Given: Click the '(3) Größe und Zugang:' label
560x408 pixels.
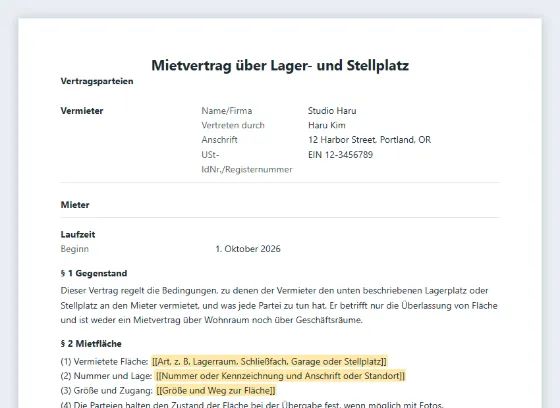Looking at the screenshot, I should click(x=107, y=391).
